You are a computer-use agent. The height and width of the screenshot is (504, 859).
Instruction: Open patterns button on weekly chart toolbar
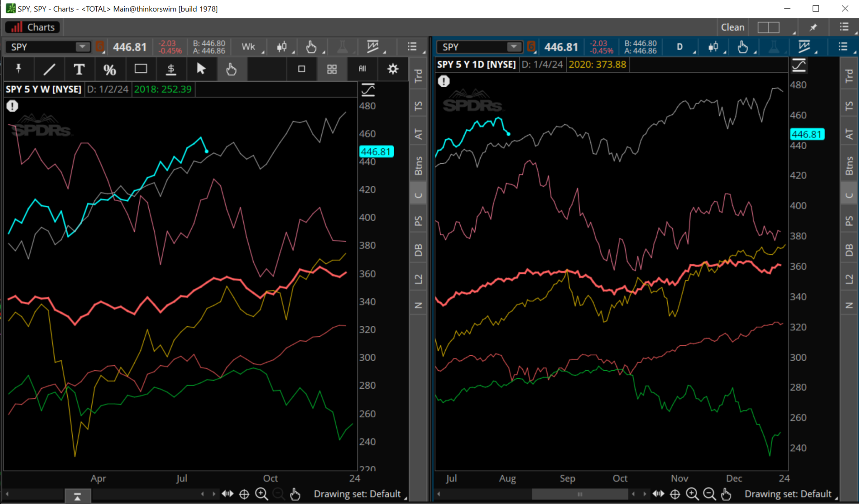[373, 47]
